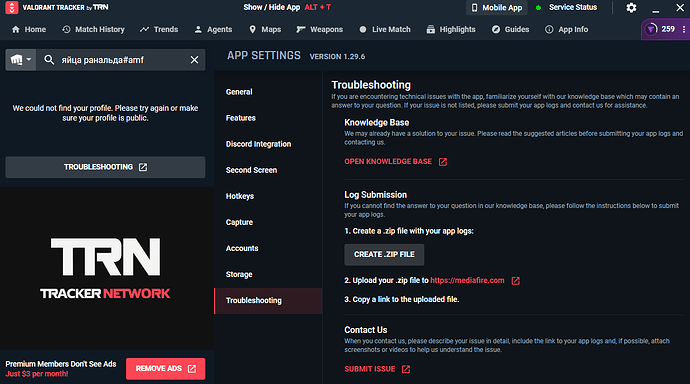Open the Guides page
Screen dimensions: 690x384
point(510,29)
